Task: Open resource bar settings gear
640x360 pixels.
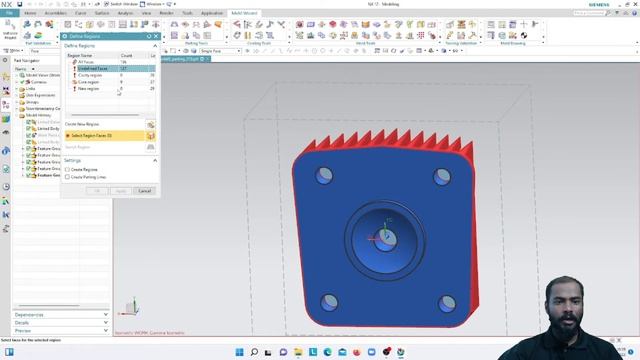Action: (5, 60)
